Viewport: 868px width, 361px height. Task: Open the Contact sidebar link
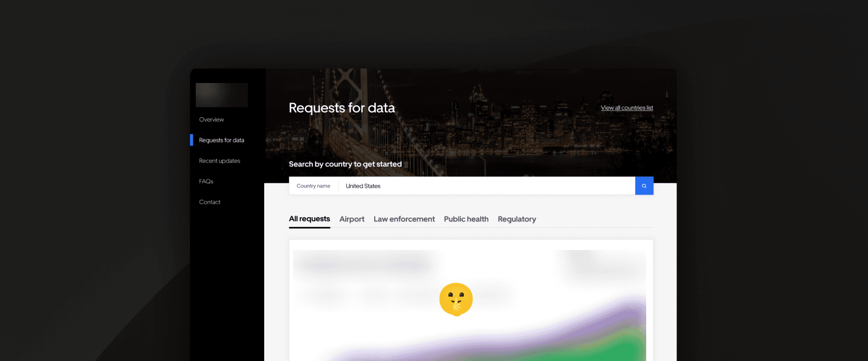click(x=210, y=202)
